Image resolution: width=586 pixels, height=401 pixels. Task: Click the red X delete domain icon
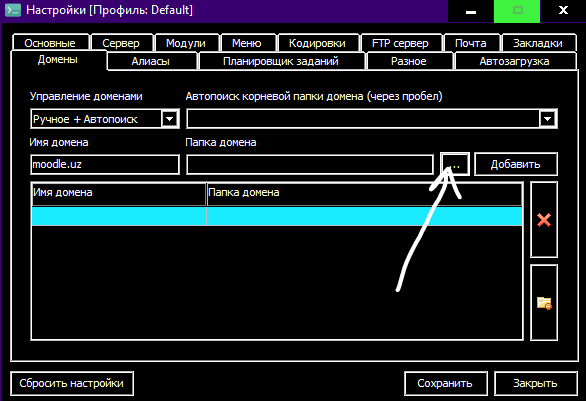click(x=544, y=220)
